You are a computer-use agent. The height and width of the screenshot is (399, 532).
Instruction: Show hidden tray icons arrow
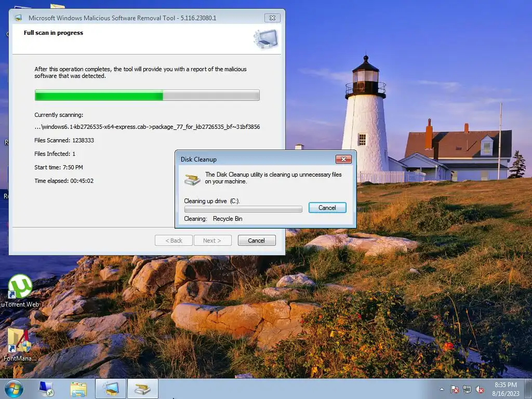(442, 389)
